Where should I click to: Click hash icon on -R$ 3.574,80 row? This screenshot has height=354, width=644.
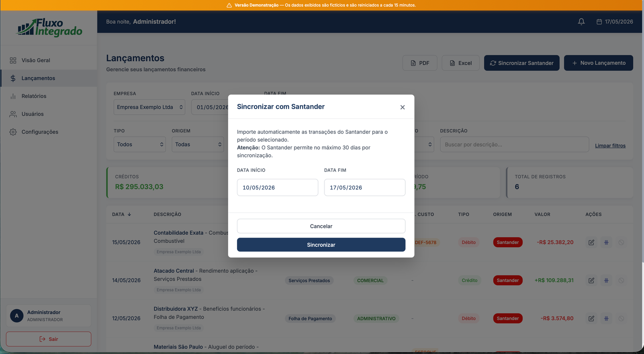606,319
